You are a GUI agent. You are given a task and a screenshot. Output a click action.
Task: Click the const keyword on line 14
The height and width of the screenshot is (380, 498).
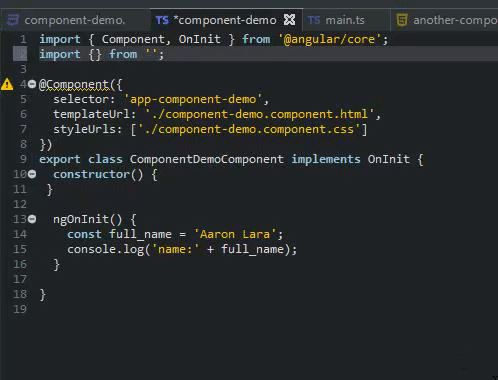click(84, 234)
